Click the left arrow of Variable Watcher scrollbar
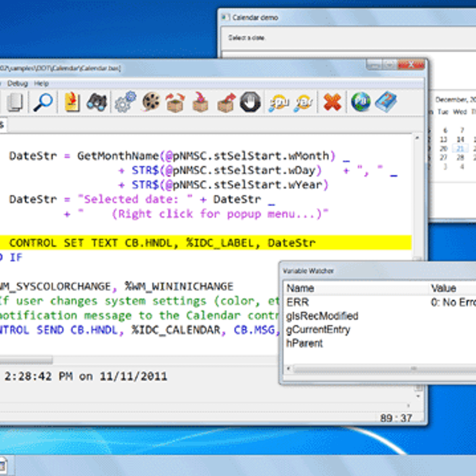Image resolution: width=476 pixels, height=476 pixels. 288,369
